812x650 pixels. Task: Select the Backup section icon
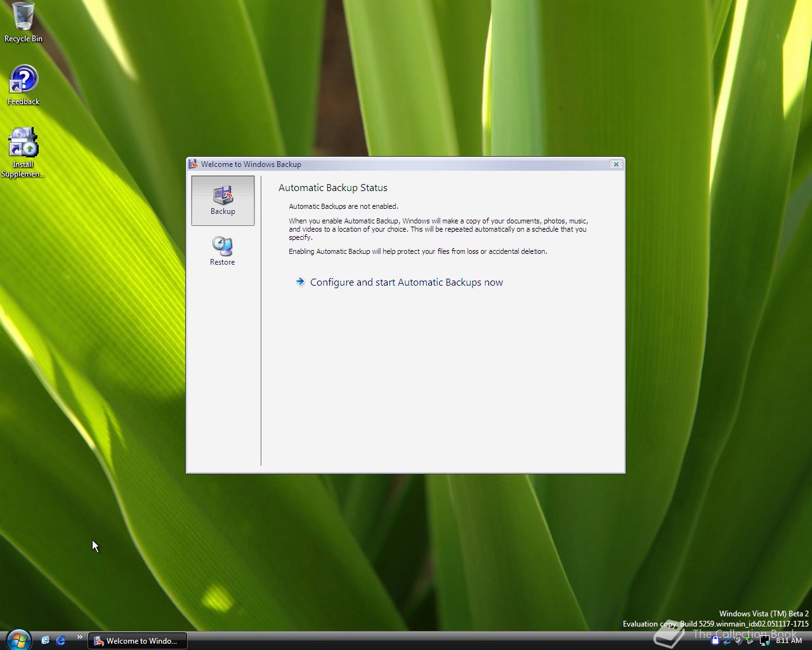tap(223, 201)
